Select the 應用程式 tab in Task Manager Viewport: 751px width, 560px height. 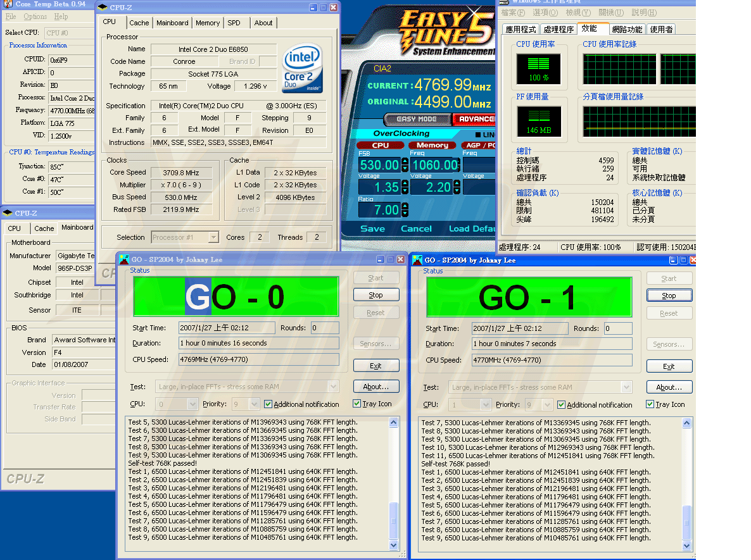pos(521,29)
